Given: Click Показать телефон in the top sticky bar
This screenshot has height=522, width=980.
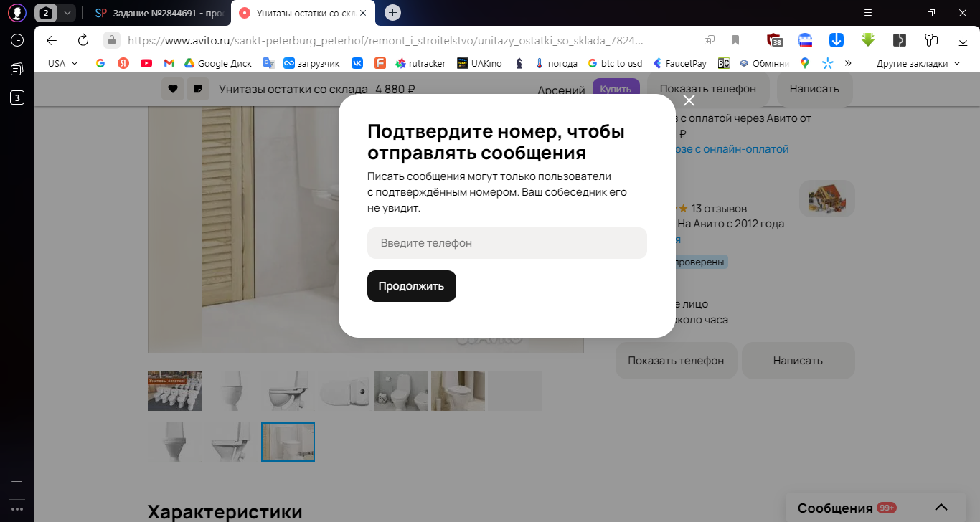Looking at the screenshot, I should [708, 90].
